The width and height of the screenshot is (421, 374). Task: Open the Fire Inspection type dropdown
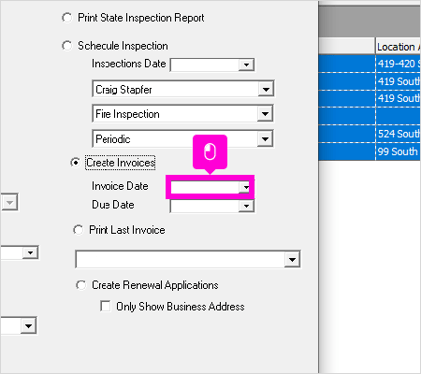pos(265,114)
